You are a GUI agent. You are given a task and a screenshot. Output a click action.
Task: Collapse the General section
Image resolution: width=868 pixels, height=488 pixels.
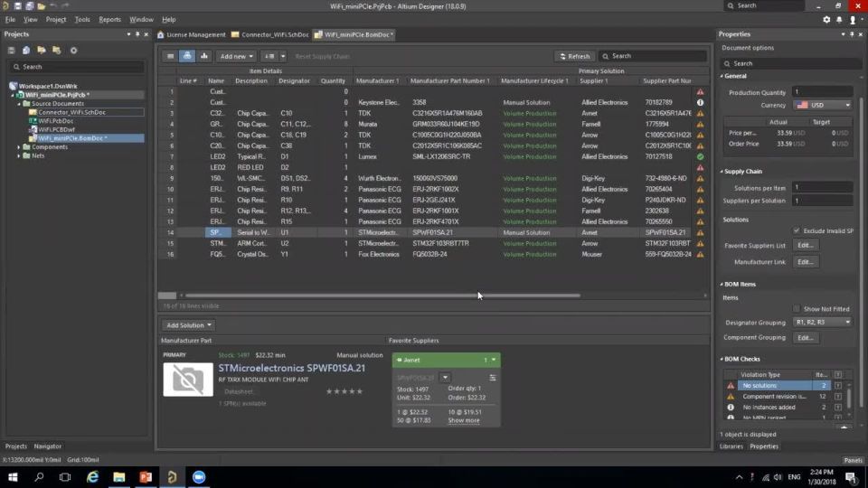tap(722, 76)
